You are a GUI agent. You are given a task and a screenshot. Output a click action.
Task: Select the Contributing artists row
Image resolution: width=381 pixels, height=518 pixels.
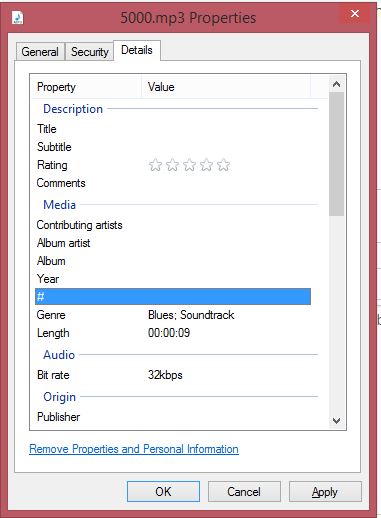pos(173,225)
